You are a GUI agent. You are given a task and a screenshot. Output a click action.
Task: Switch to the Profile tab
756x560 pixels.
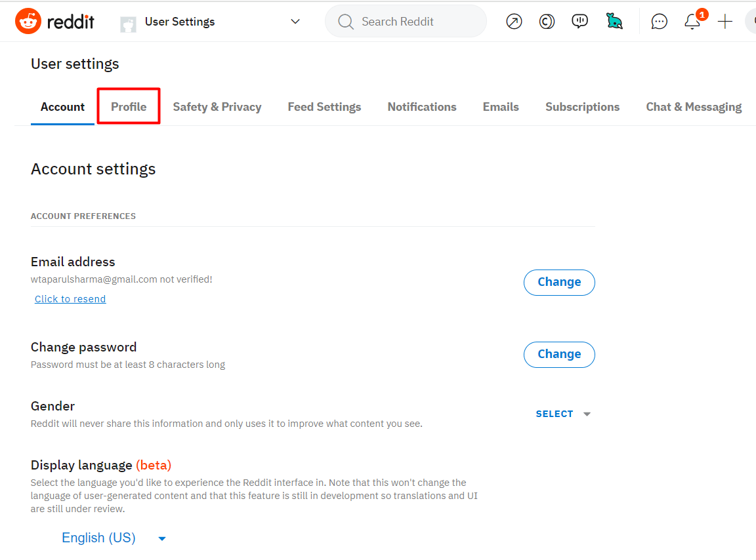click(x=129, y=107)
